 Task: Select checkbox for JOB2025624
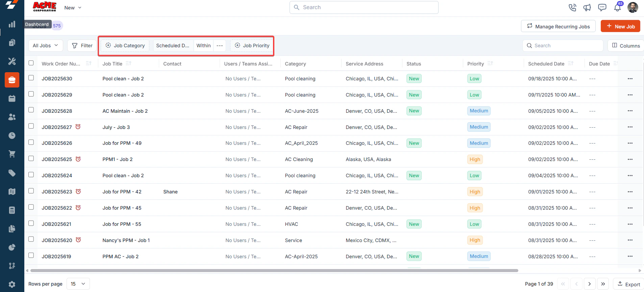(31, 175)
